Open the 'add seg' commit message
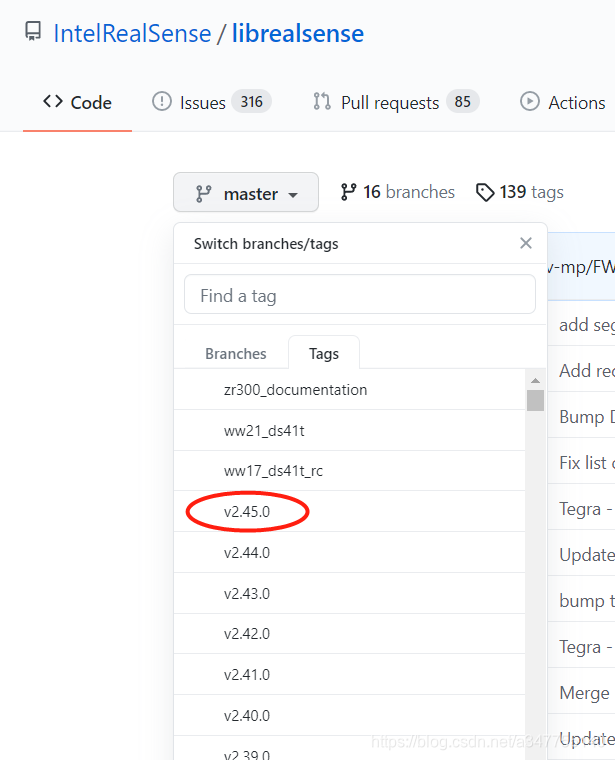The height and width of the screenshot is (760, 615). point(587,325)
